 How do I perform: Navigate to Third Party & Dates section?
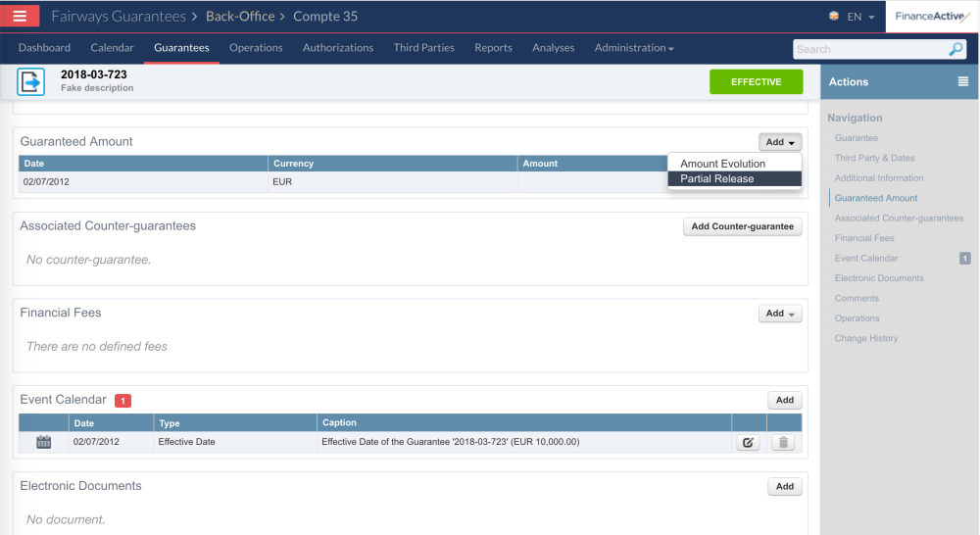pyautogui.click(x=874, y=158)
